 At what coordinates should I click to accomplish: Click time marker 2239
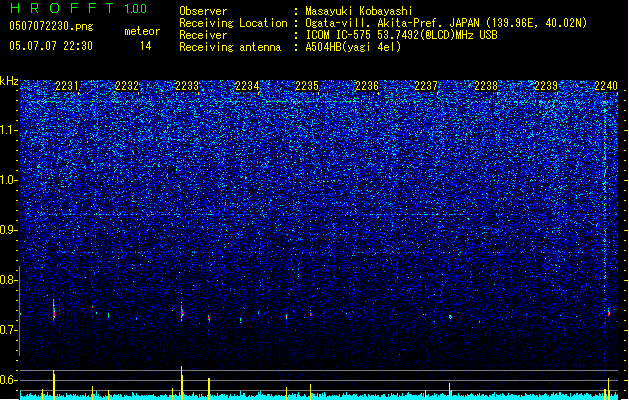546,86
